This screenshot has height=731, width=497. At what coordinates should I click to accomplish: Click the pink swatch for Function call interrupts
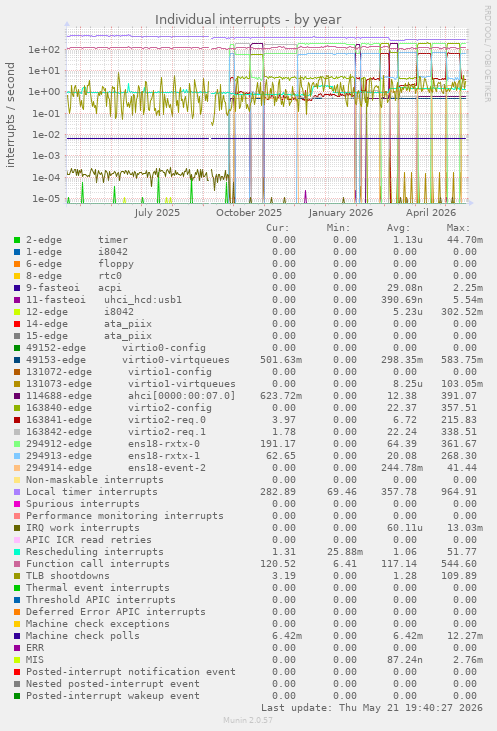click(x=17, y=564)
